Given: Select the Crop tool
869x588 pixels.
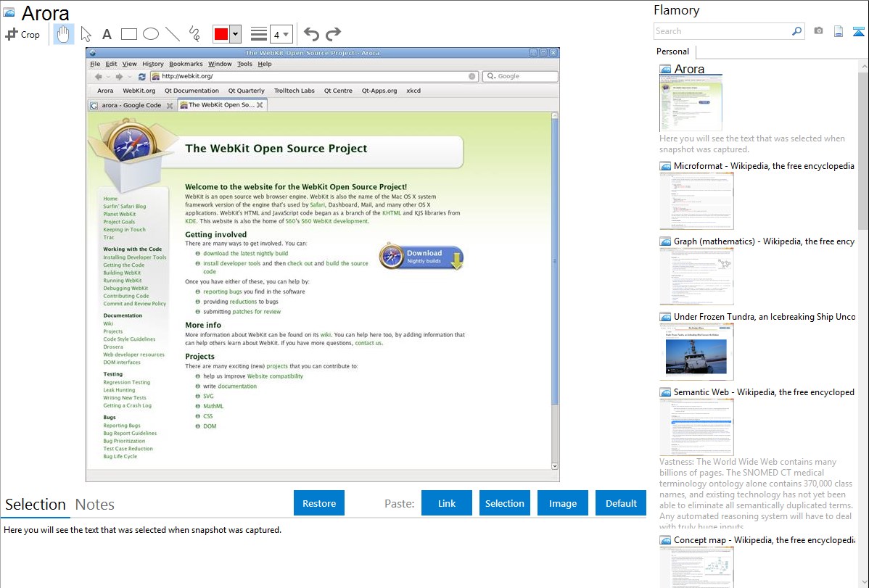Looking at the screenshot, I should tap(22, 34).
